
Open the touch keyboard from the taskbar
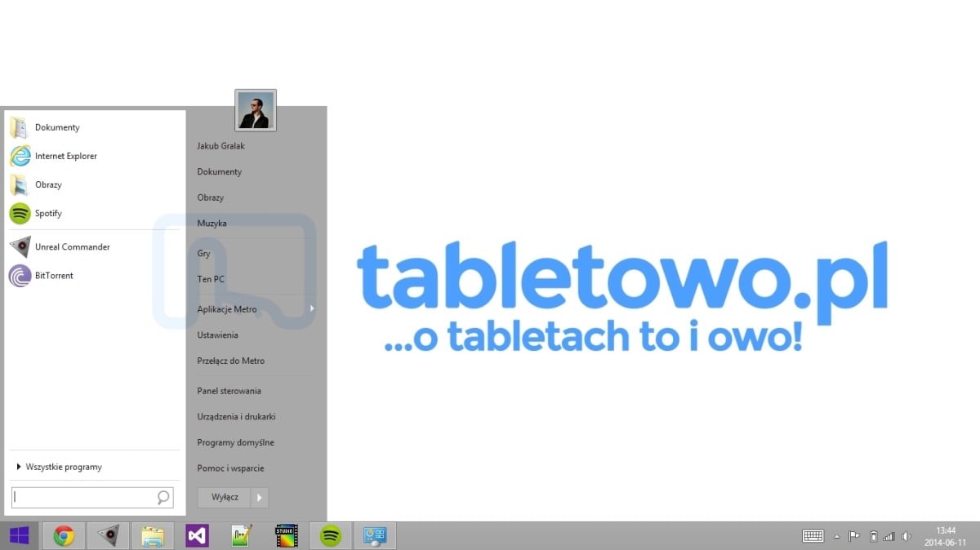[813, 536]
